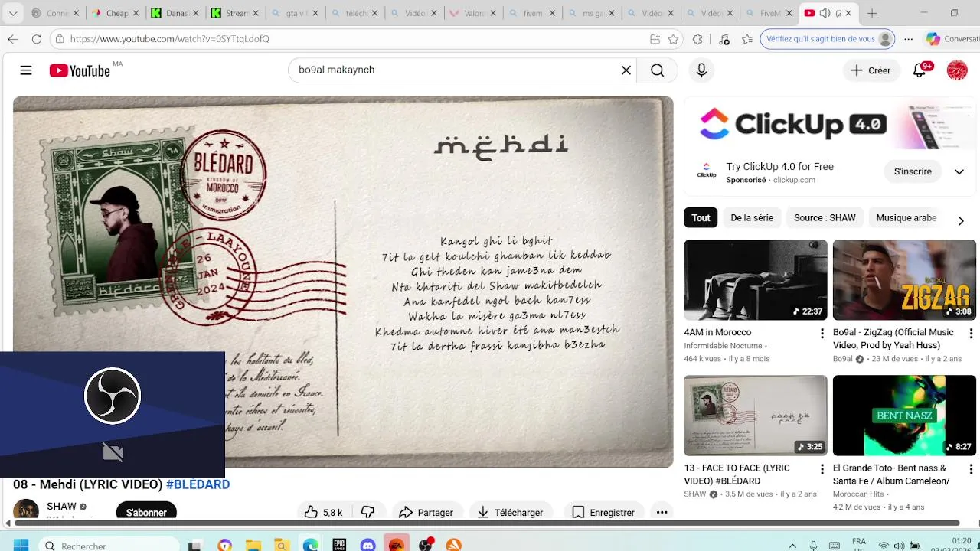Open the 4AM in Morocco thumbnail
980x551 pixels.
(755, 280)
